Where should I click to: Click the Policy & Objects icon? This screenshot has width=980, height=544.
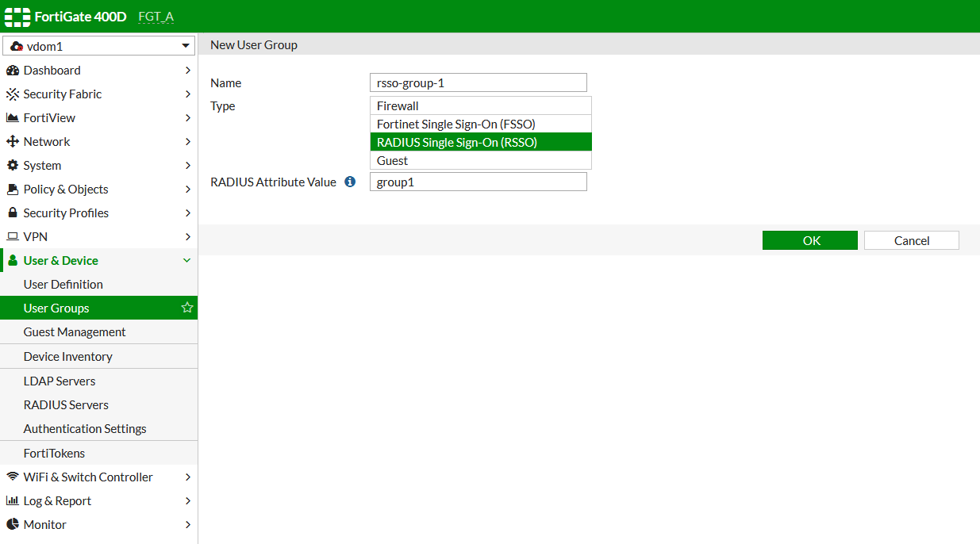[12, 190]
